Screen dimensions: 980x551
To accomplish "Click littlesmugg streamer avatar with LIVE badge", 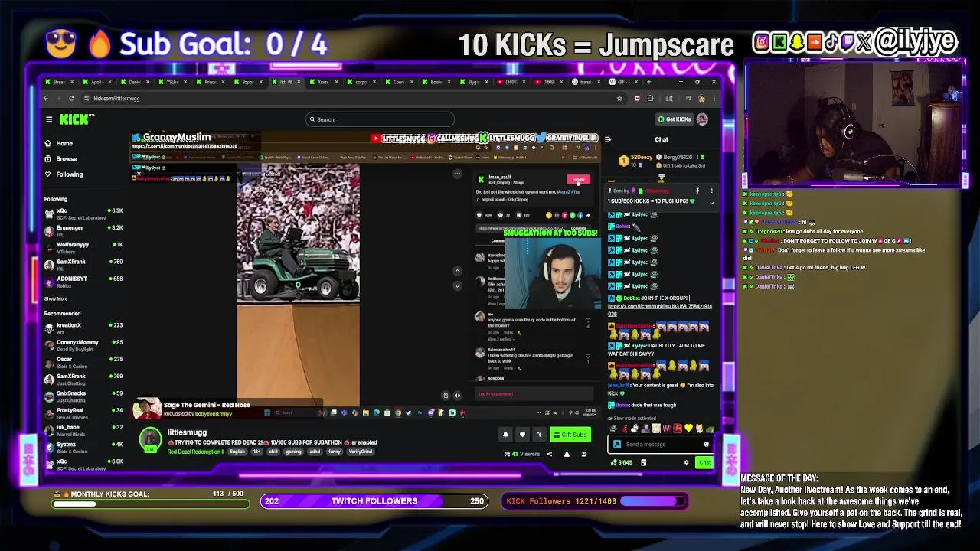I will point(150,439).
